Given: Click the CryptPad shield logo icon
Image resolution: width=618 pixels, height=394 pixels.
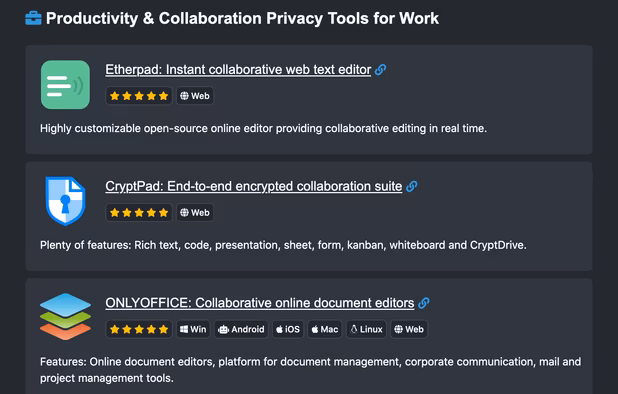Looking at the screenshot, I should (65, 201).
